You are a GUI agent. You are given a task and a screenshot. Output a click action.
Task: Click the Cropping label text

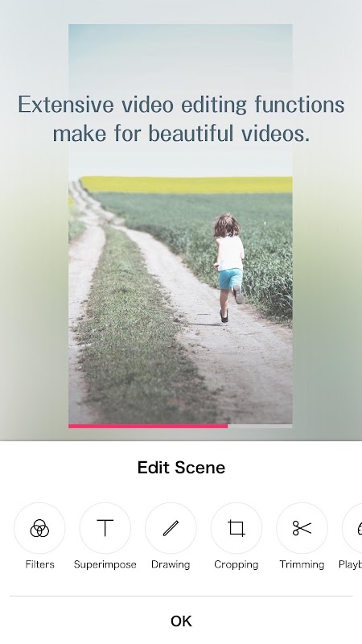pos(237,565)
